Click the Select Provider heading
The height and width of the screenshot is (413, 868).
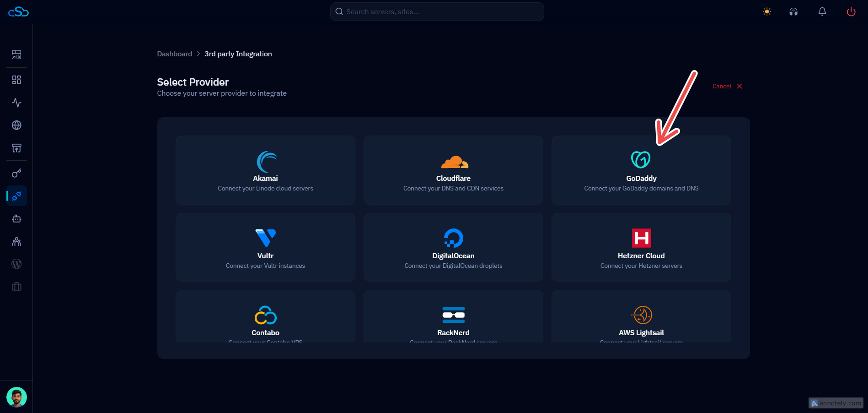point(193,82)
